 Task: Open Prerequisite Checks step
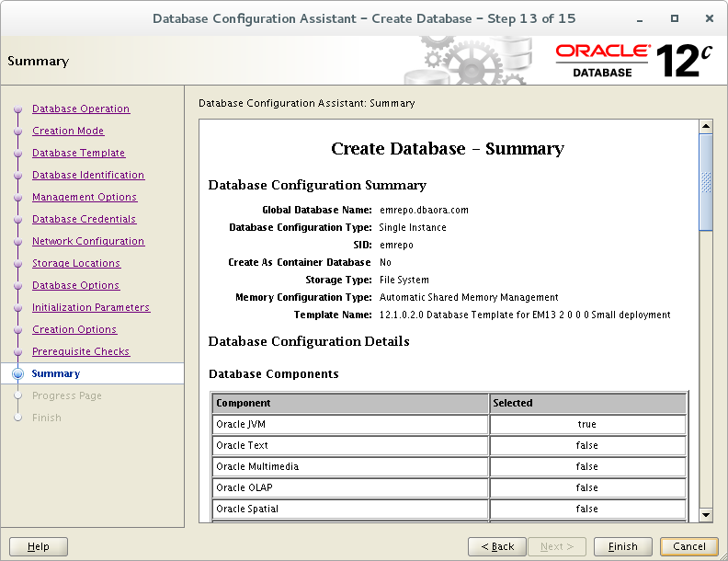81,351
